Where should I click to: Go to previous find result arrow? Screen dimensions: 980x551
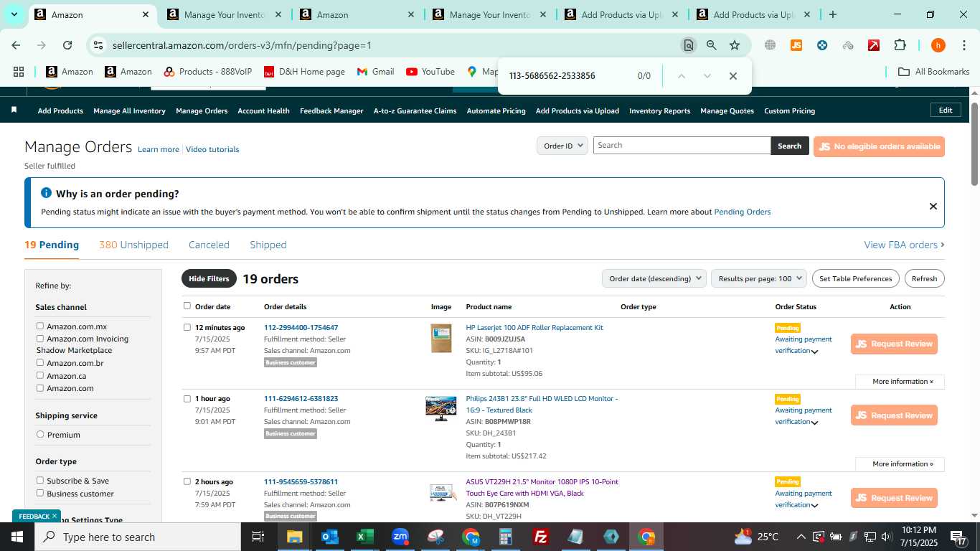click(682, 76)
